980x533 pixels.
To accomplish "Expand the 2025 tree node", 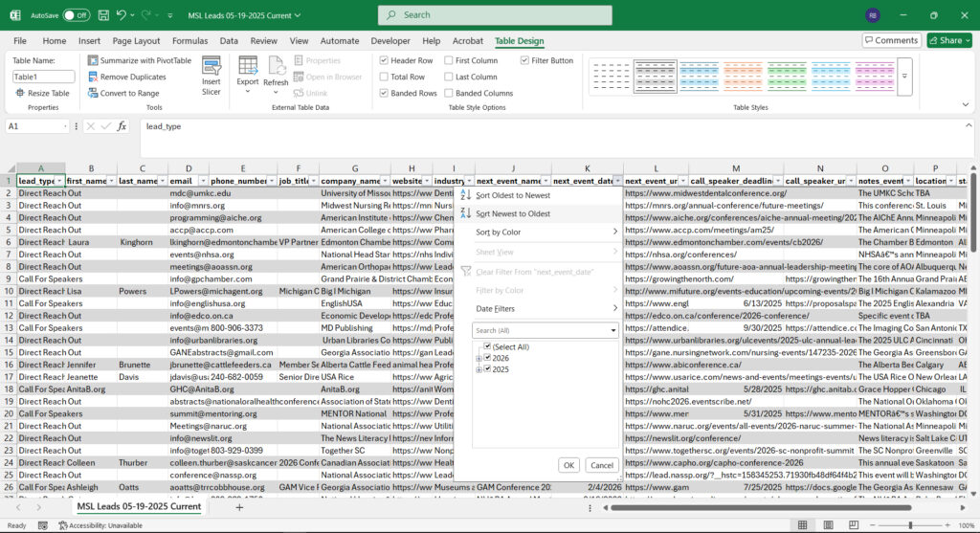I will click(x=479, y=370).
